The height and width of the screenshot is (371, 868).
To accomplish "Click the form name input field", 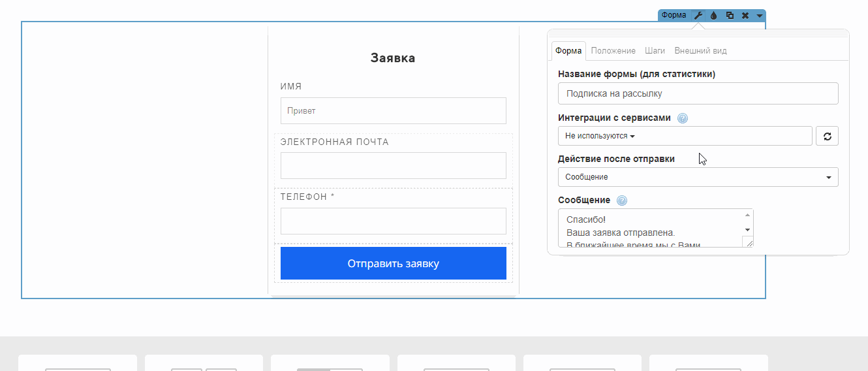I will point(698,93).
